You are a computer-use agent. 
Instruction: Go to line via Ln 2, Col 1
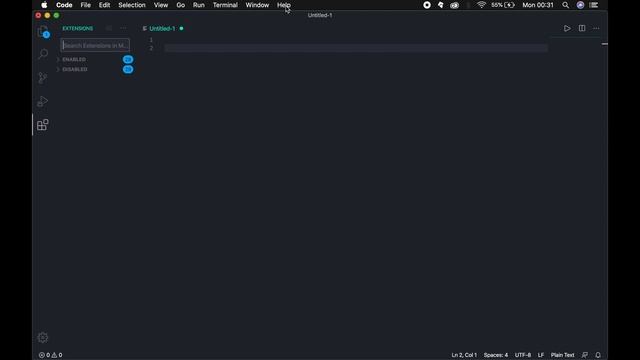[x=464, y=355]
